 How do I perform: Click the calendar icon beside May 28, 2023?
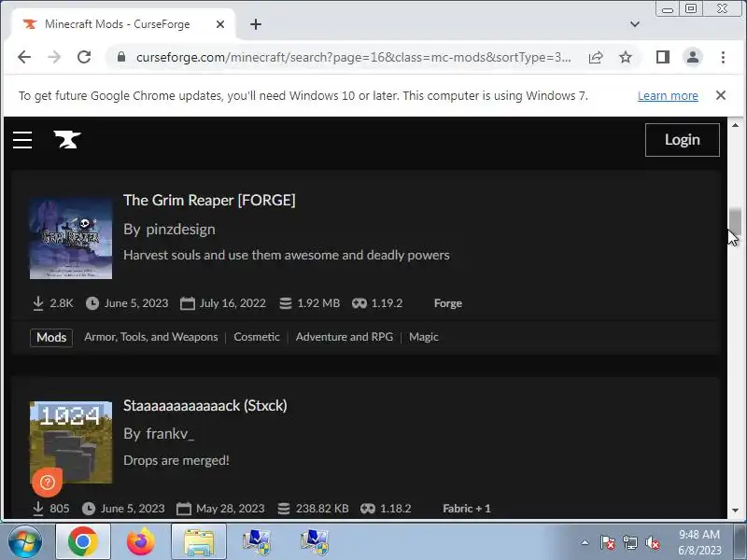pos(183,509)
